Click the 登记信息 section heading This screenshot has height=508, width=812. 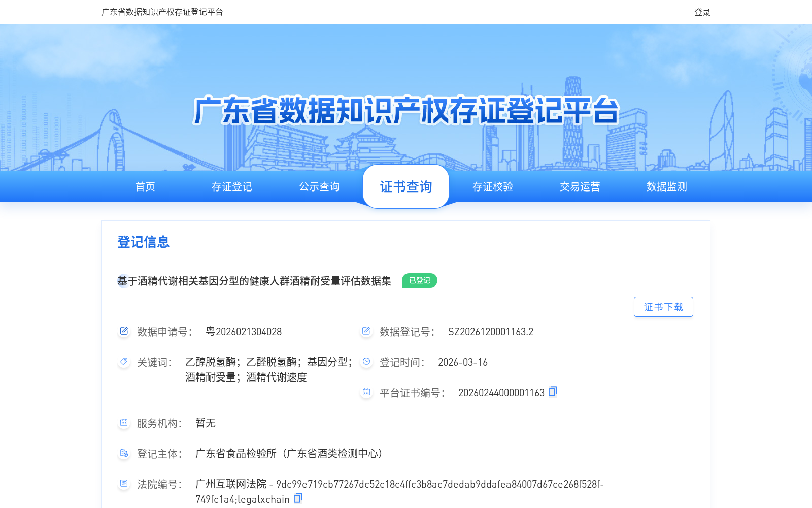144,242
